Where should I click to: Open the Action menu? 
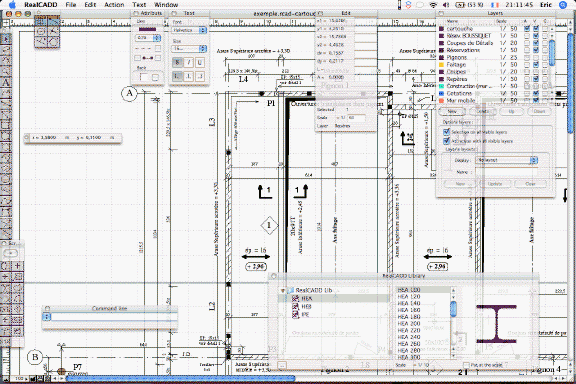114,5
